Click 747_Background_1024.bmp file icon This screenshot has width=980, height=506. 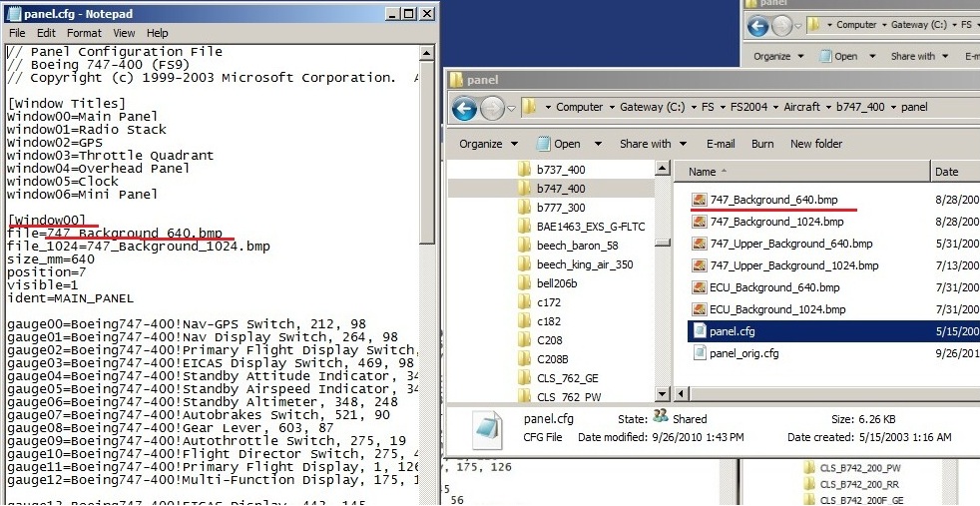(700, 222)
